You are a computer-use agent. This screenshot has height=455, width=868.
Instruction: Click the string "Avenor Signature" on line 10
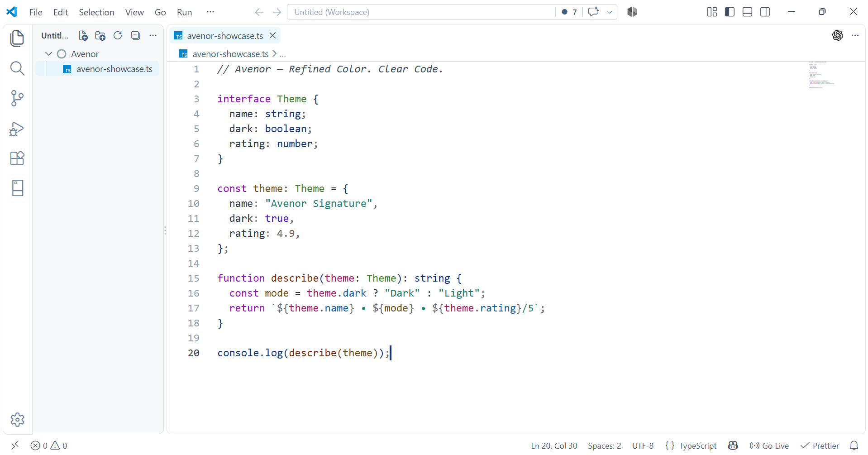tap(319, 204)
